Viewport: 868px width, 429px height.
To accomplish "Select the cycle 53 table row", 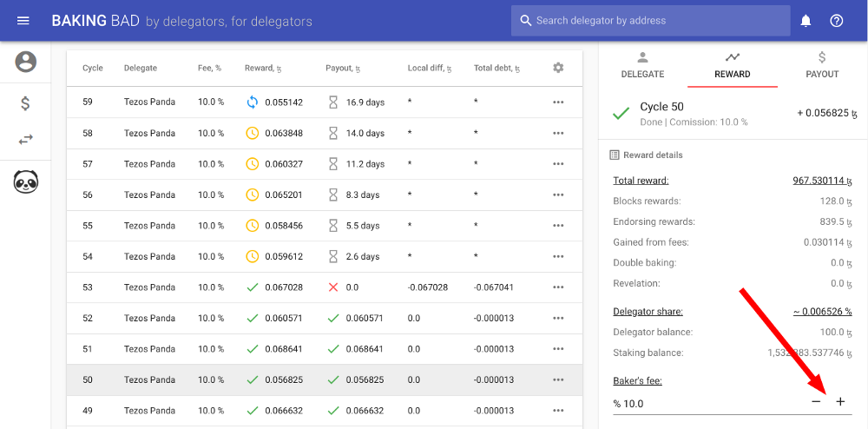I will coord(325,287).
